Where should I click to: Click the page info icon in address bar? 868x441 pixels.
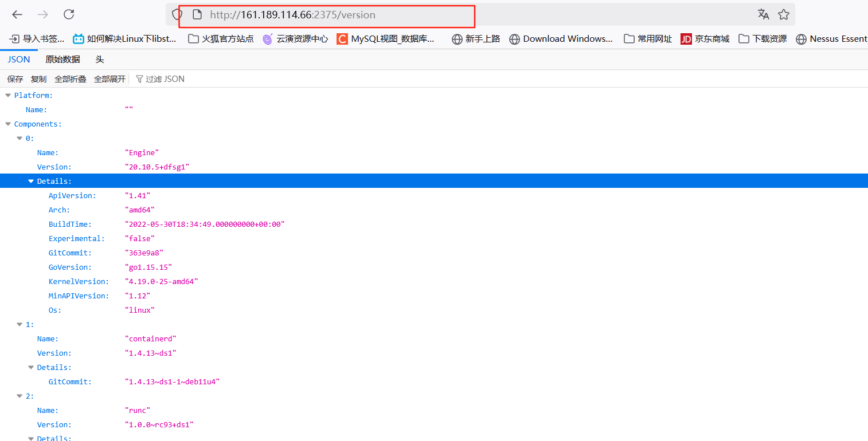pyautogui.click(x=197, y=15)
